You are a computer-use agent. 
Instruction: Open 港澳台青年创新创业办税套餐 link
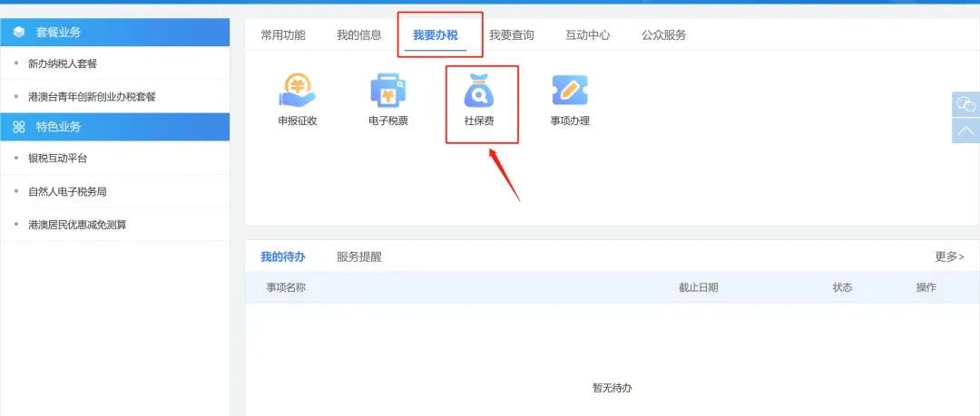coord(92,96)
